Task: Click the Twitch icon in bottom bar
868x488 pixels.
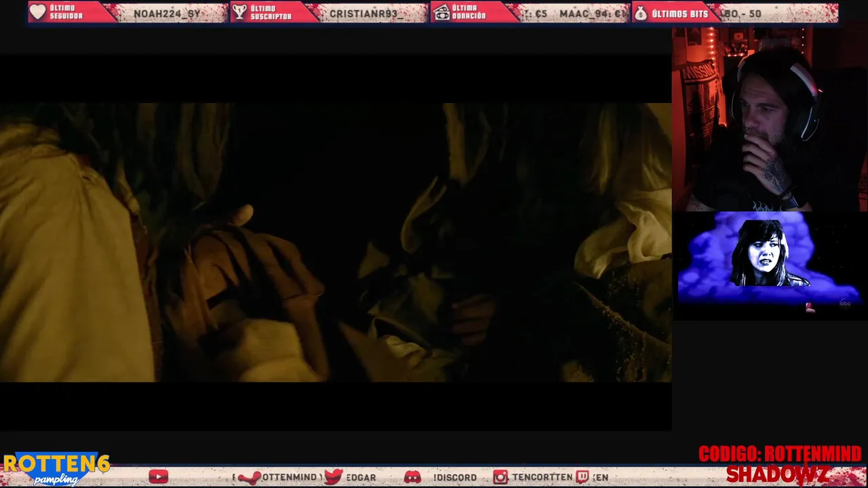Action: tap(582, 477)
